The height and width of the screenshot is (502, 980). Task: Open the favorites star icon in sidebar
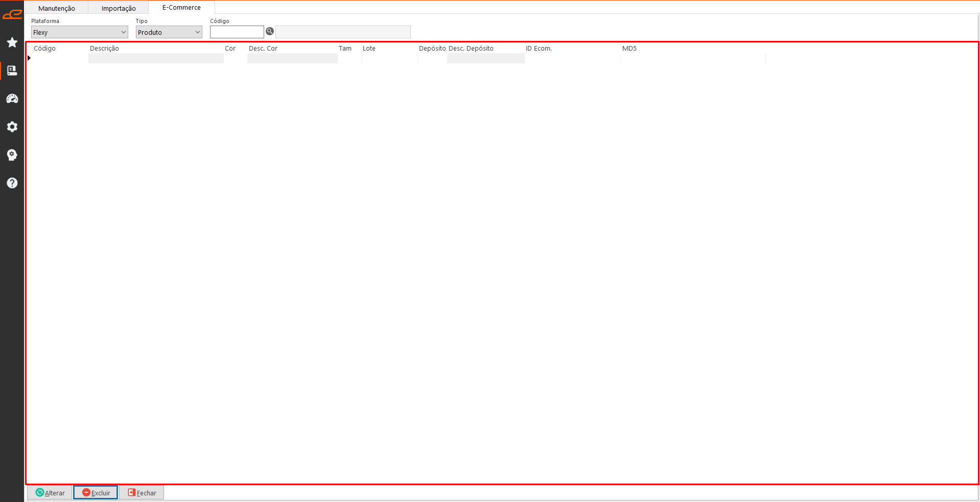coord(12,42)
